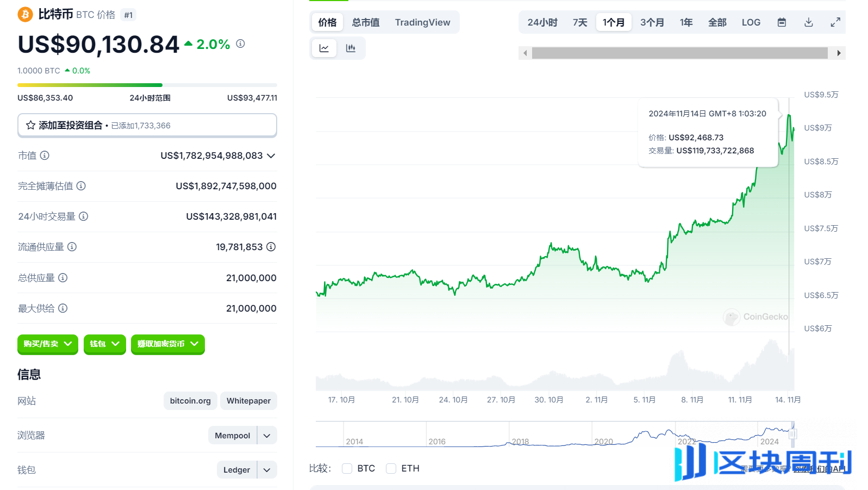This screenshot has width=868, height=490.
Task: Tick the ETH compare checkbox
Action: [x=391, y=468]
